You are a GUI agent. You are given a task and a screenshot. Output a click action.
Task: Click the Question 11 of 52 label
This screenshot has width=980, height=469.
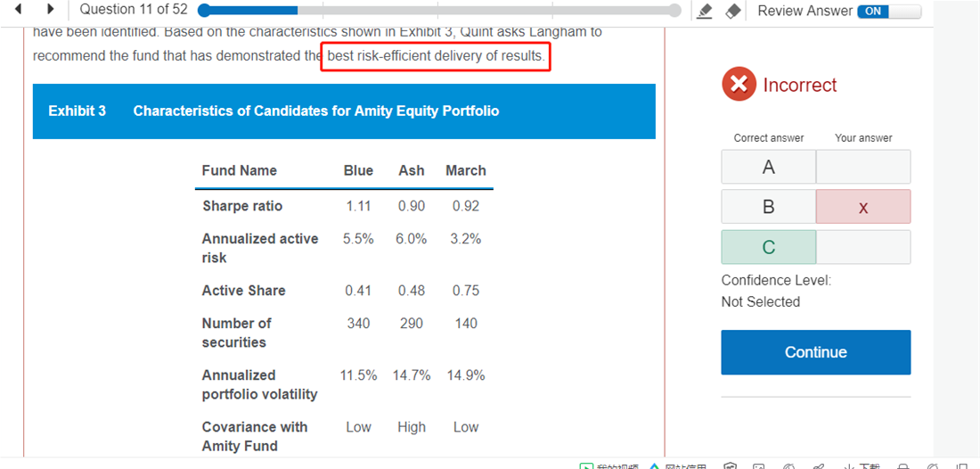pos(134,10)
